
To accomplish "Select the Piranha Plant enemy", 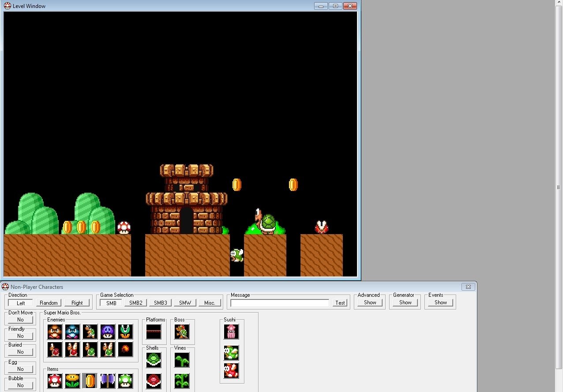I will [125, 332].
